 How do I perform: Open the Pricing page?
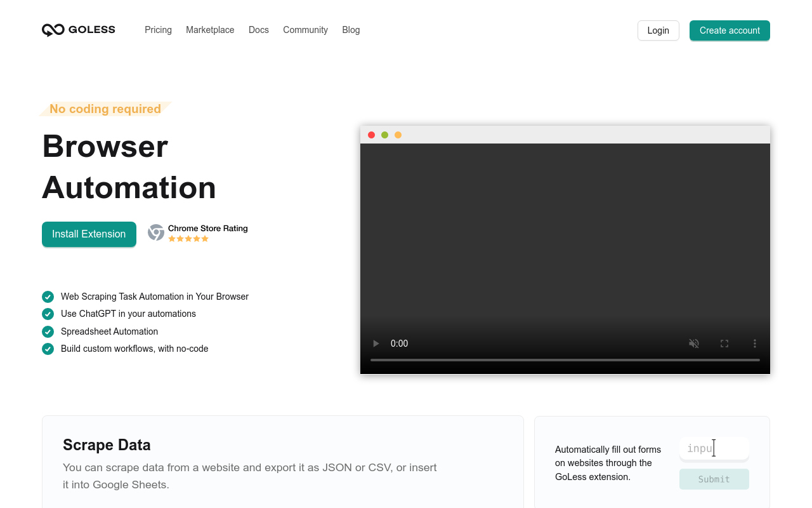pyautogui.click(x=158, y=30)
